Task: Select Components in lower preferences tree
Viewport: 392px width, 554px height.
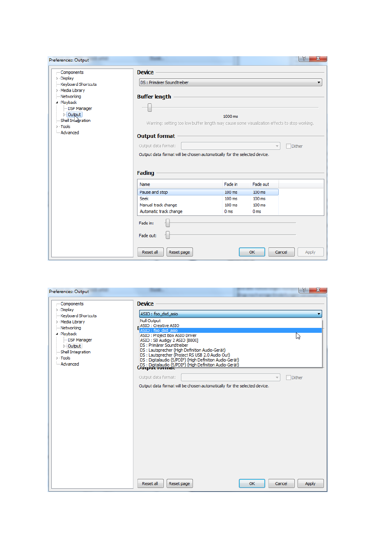Action: coord(72,304)
